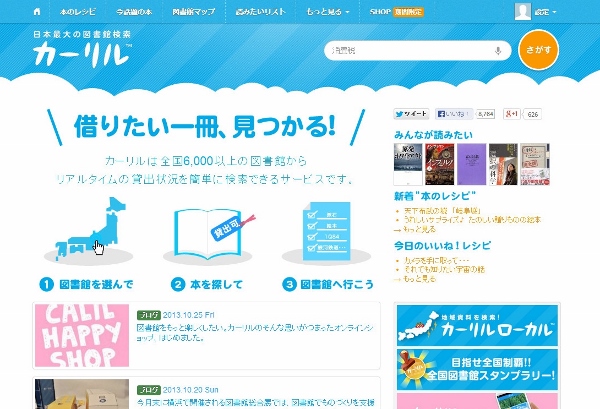The width and height of the screenshot is (600, 409).
Task: Click the orange さがす search button
Action: 538,50
